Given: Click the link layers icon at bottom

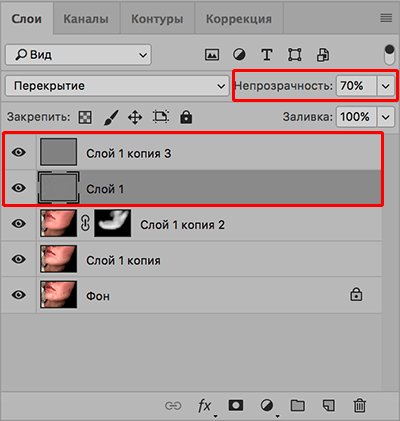Looking at the screenshot, I should pos(173,406).
